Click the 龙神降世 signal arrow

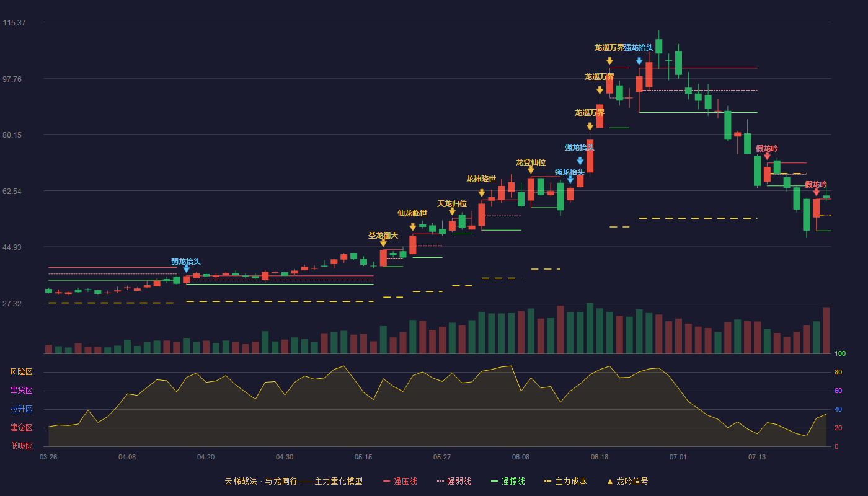coord(482,193)
